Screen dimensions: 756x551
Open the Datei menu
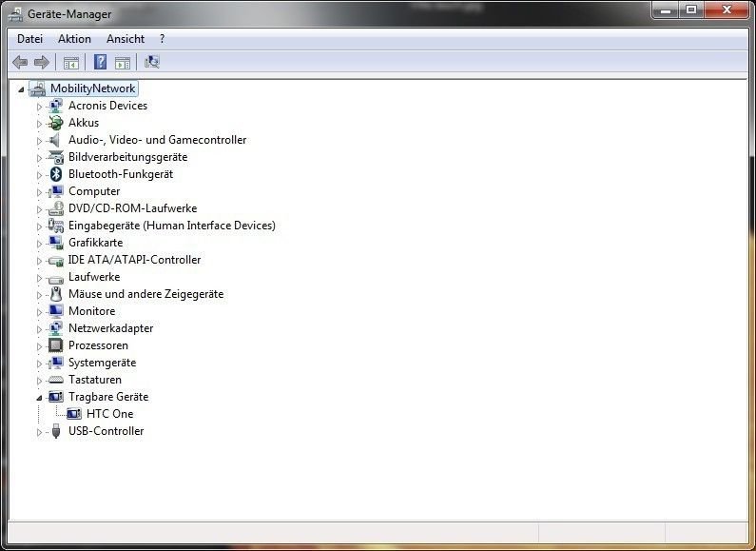point(29,39)
